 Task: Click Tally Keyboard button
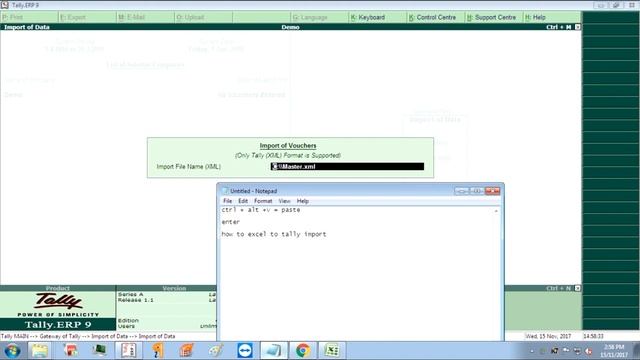click(x=378, y=17)
